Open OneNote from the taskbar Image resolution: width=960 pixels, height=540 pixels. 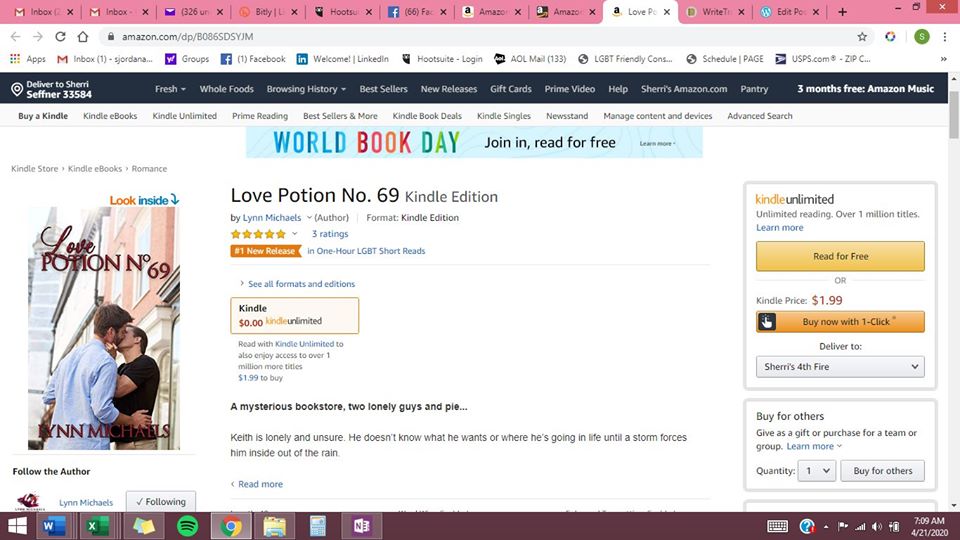tap(361, 526)
